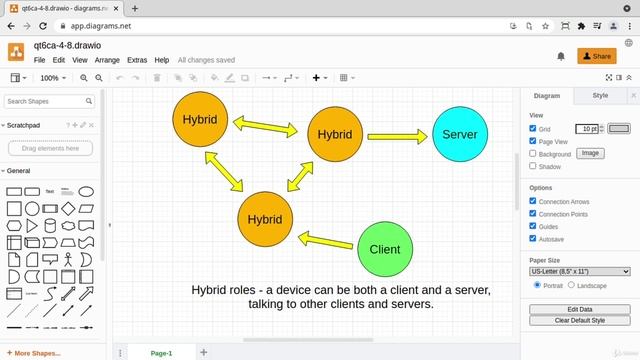Image resolution: width=640 pixels, height=360 pixels.
Task: Click the Edit Data button
Action: tap(580, 309)
